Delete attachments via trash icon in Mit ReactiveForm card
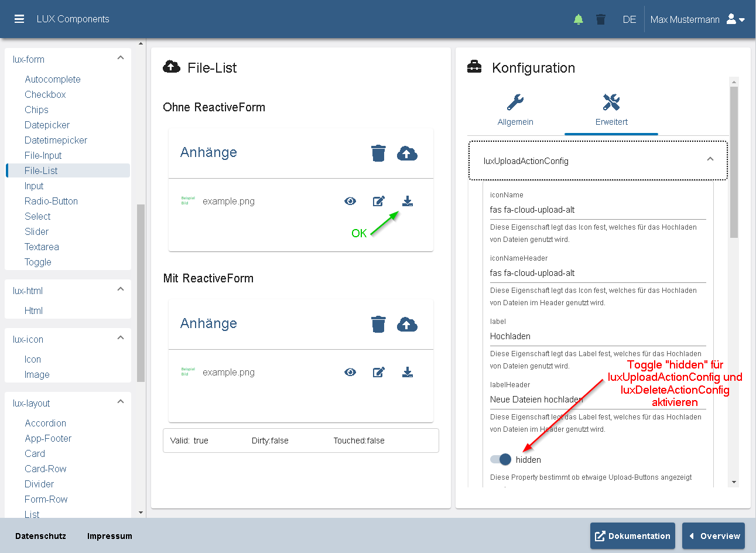Image resolution: width=756 pixels, height=553 pixels. point(378,323)
